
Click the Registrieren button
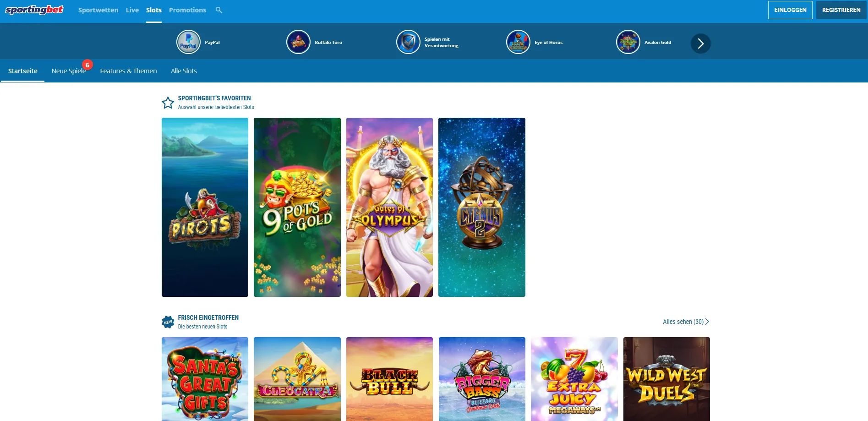tap(841, 10)
